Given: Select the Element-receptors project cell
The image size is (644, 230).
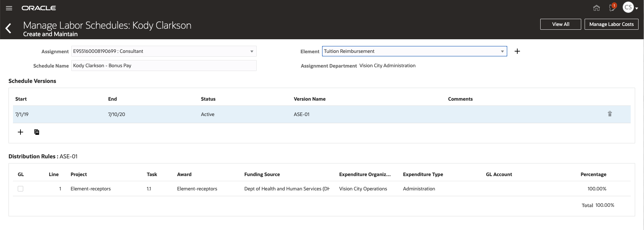Looking at the screenshot, I should pyautogui.click(x=90, y=189).
